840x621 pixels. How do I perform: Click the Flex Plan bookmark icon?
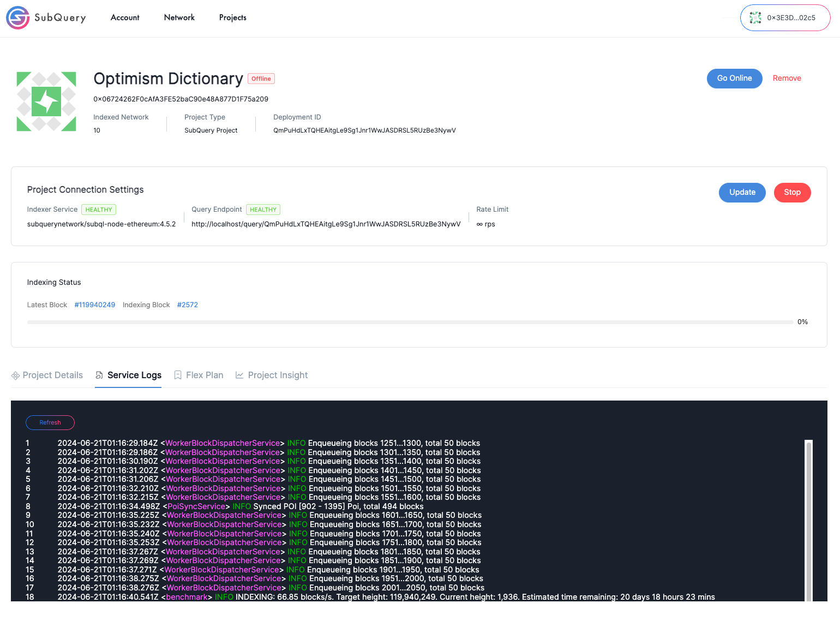click(x=178, y=375)
